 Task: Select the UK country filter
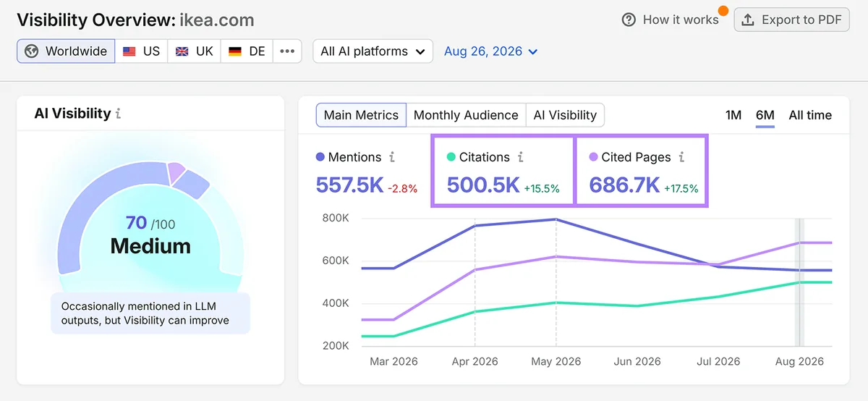coord(194,51)
